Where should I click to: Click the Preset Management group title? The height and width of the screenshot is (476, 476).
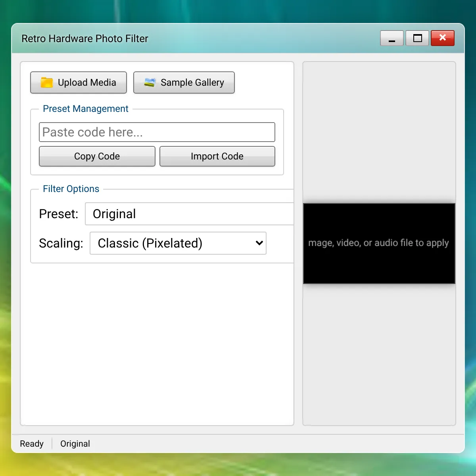click(86, 109)
